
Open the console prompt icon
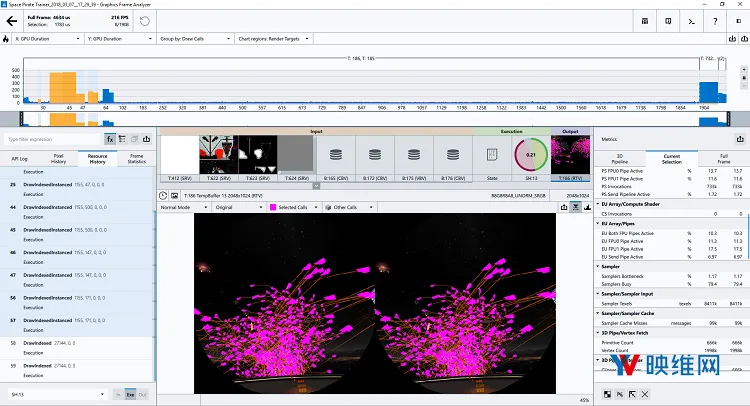pos(691,21)
